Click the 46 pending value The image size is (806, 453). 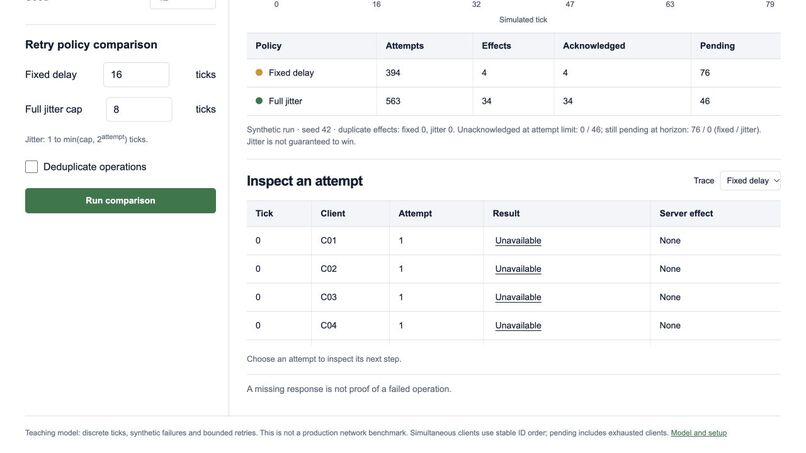(705, 101)
